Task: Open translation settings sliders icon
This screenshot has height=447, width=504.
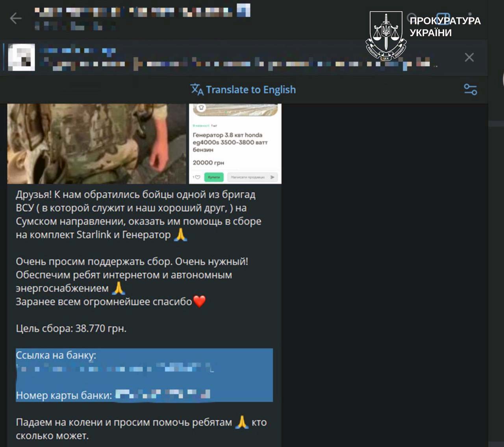Action: [x=471, y=90]
